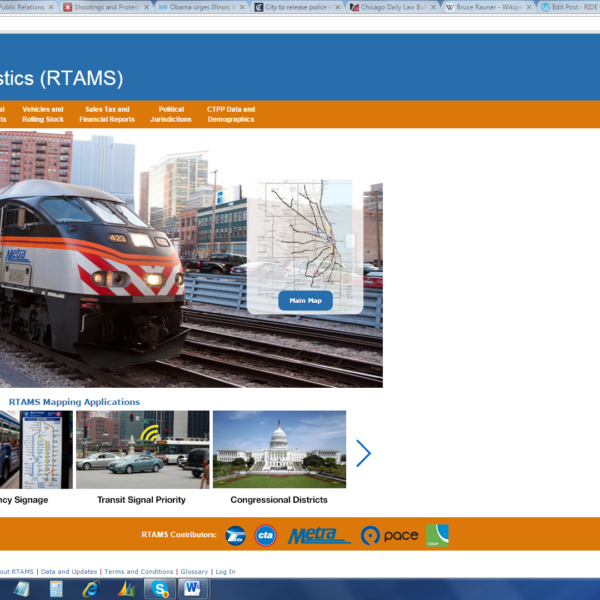Open Vehicles and Rolling Stock menu
This screenshot has height=600, width=600.
[43, 114]
